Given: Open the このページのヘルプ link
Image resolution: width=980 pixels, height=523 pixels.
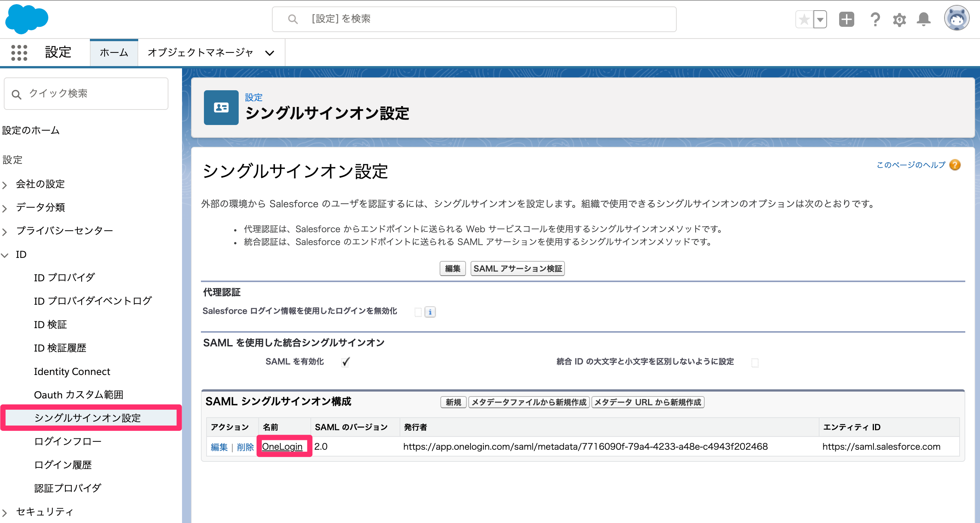Looking at the screenshot, I should pos(911,165).
